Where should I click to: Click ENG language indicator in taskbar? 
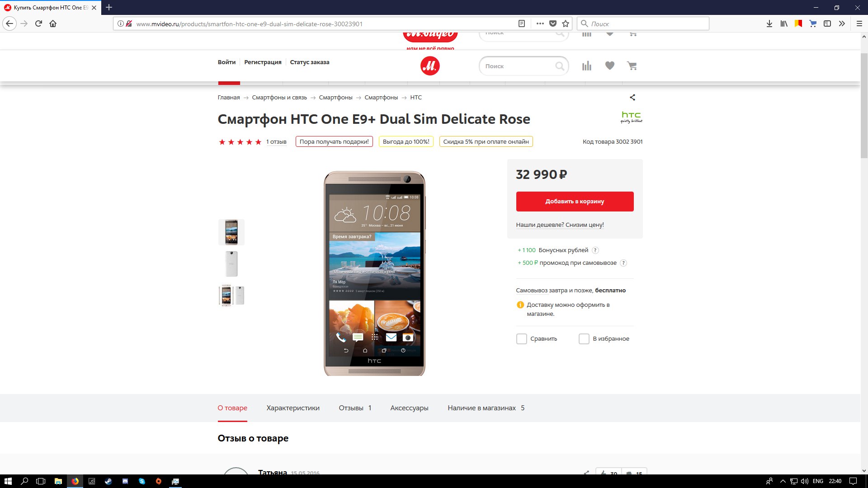click(x=818, y=481)
